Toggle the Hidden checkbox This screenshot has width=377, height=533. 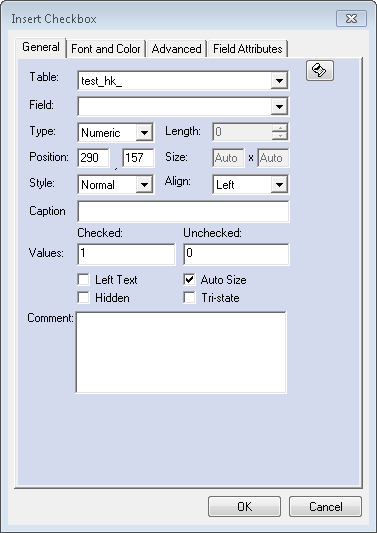(x=83, y=298)
